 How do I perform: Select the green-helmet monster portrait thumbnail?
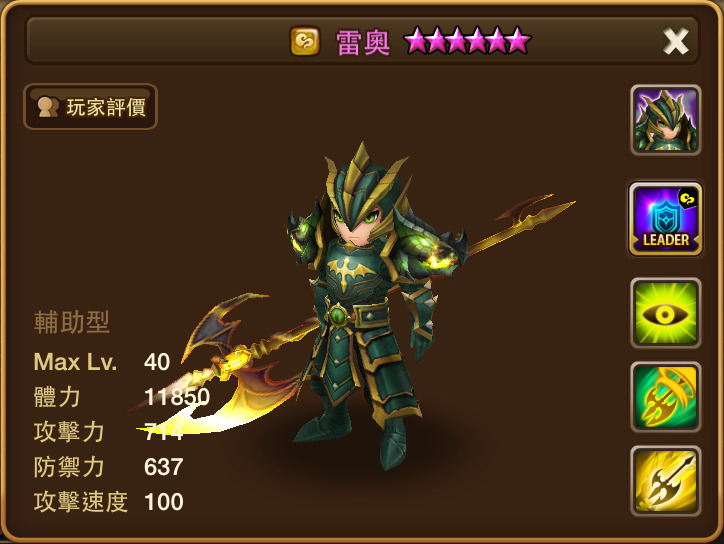click(665, 120)
